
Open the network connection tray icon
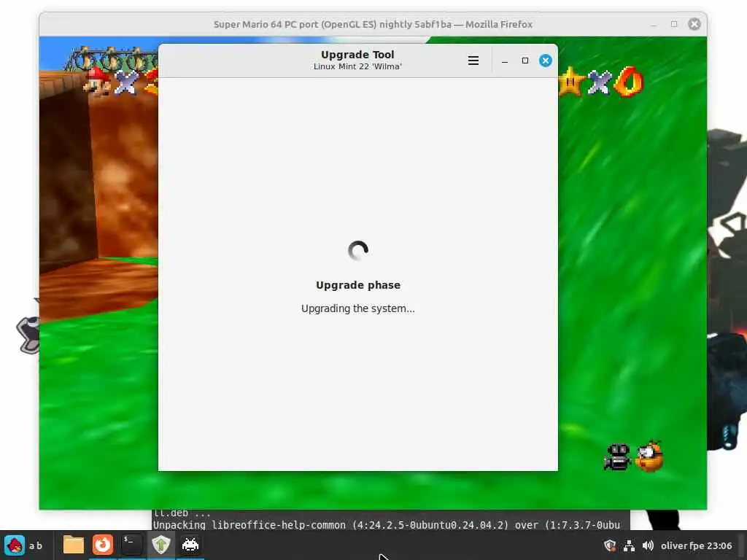(629, 545)
